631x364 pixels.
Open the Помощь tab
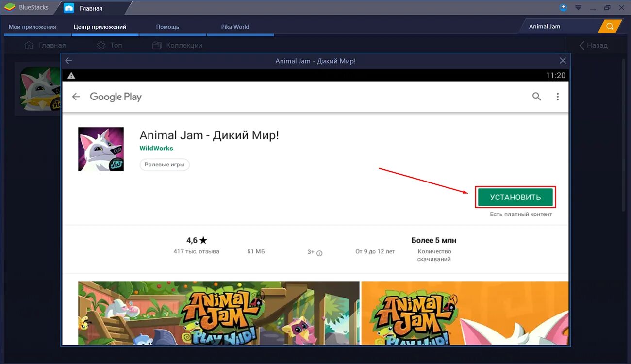click(x=167, y=27)
